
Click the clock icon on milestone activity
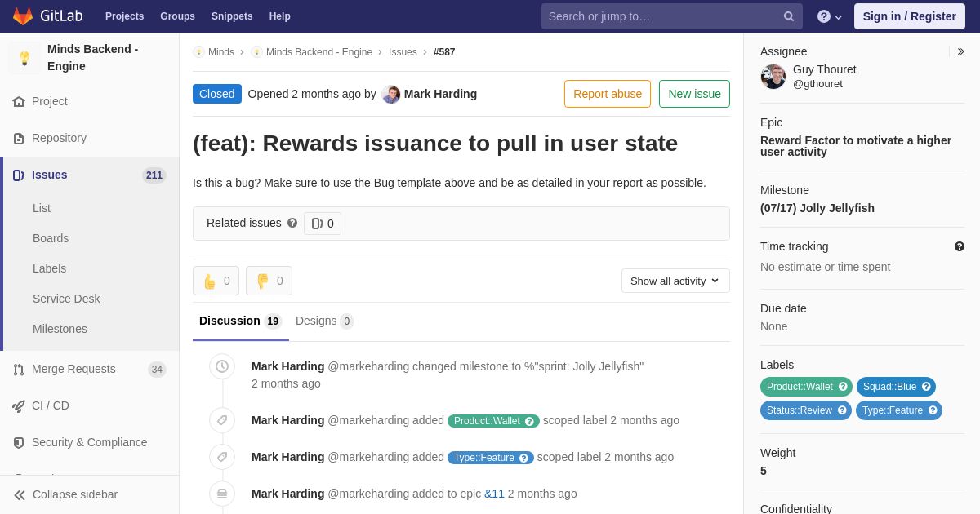click(222, 367)
